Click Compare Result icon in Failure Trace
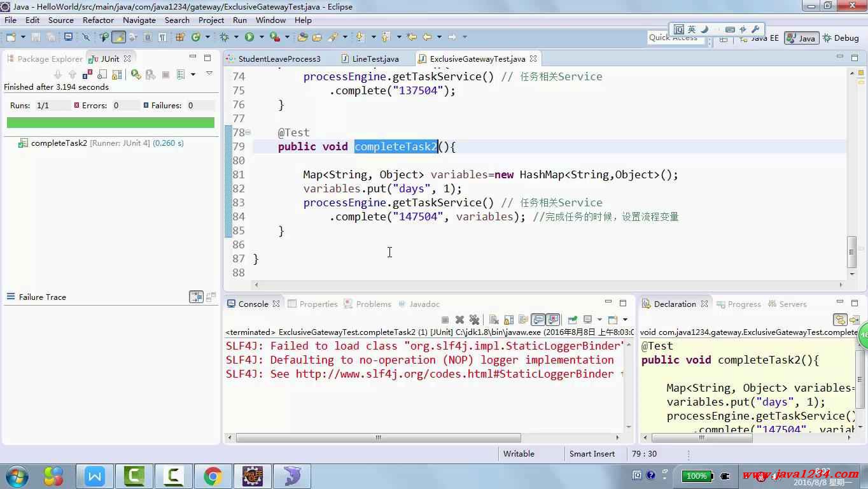Screen dimensions: 868x489 click(x=211, y=297)
